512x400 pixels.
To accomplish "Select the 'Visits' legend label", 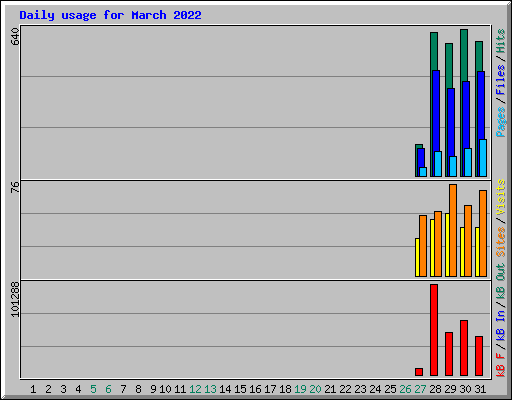I will coord(501,198).
